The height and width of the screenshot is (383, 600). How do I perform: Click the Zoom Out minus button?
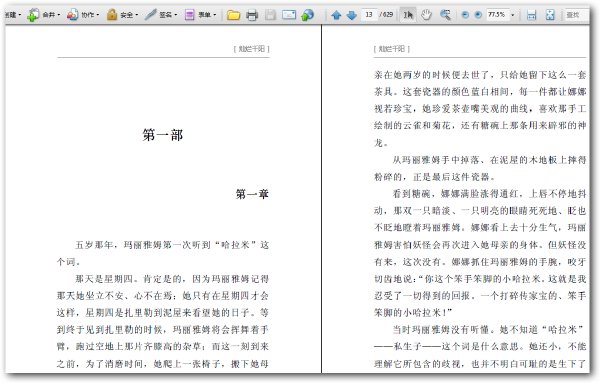[x=465, y=15]
